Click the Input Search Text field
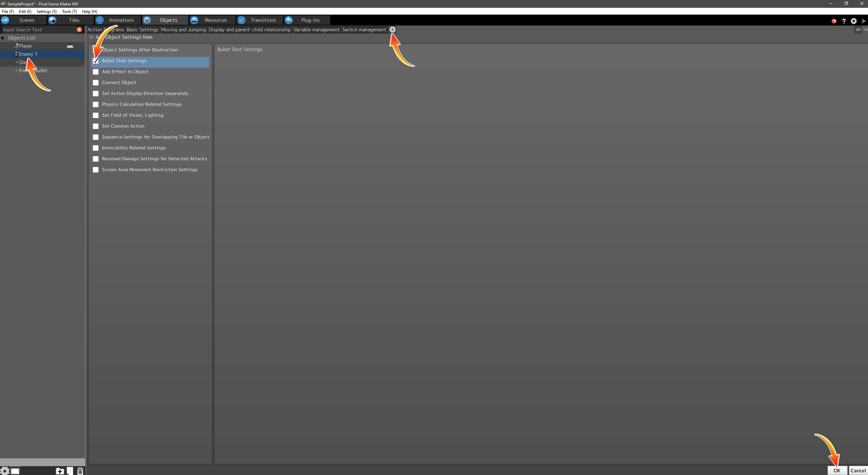868x475 pixels. (37, 30)
